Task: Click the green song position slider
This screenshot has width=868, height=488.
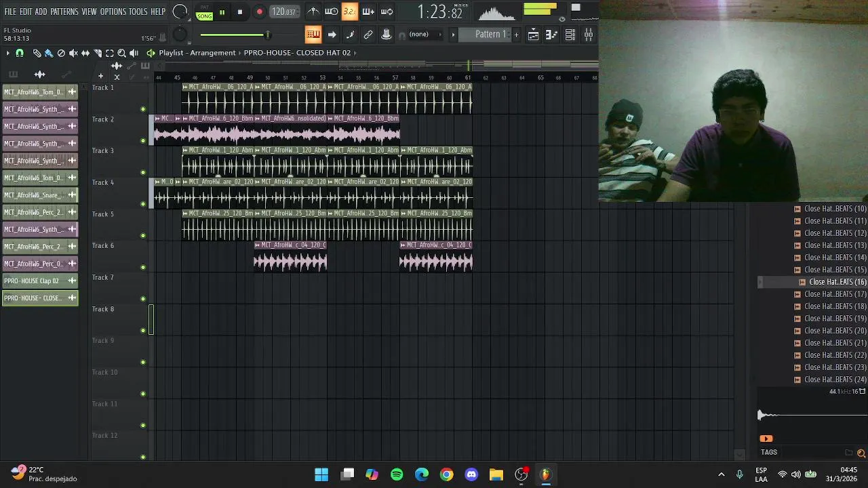Action: click(x=235, y=35)
